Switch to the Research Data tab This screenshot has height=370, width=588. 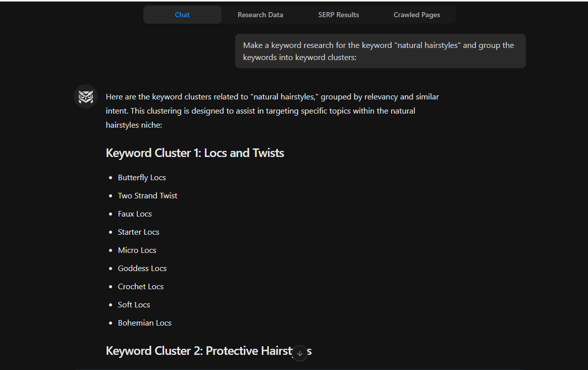[x=260, y=15]
